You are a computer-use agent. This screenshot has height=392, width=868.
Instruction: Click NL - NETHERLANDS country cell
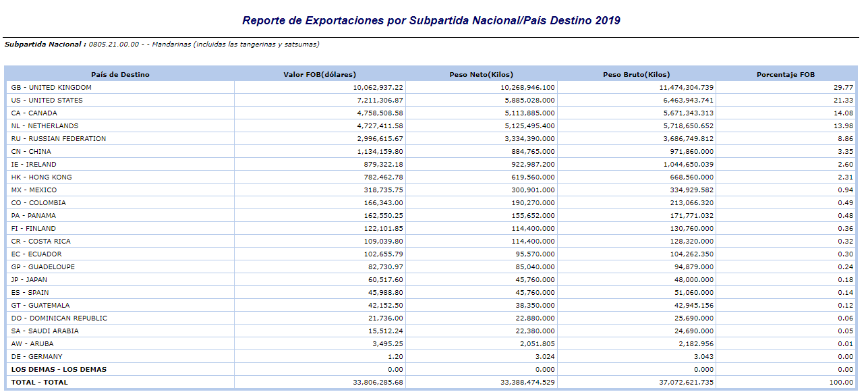[120, 126]
